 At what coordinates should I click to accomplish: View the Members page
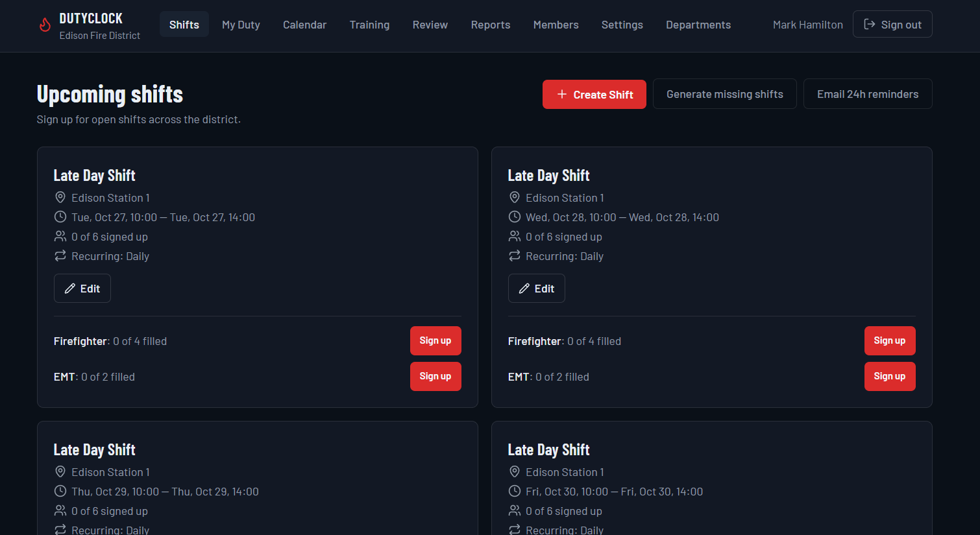click(x=556, y=25)
